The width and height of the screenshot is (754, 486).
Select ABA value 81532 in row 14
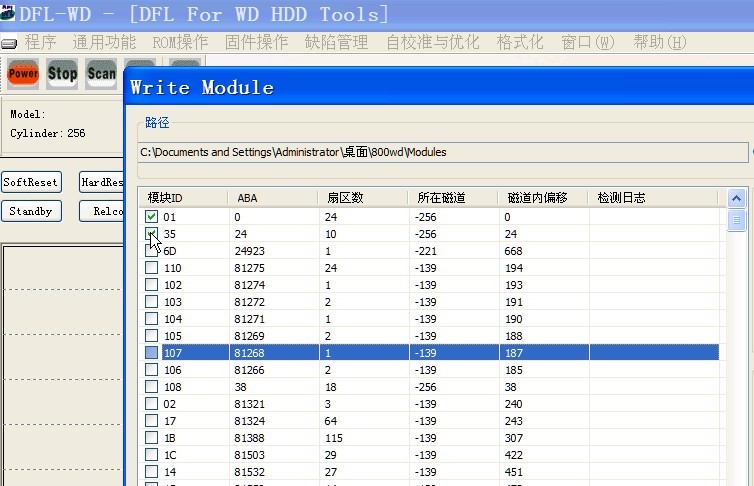(250, 472)
